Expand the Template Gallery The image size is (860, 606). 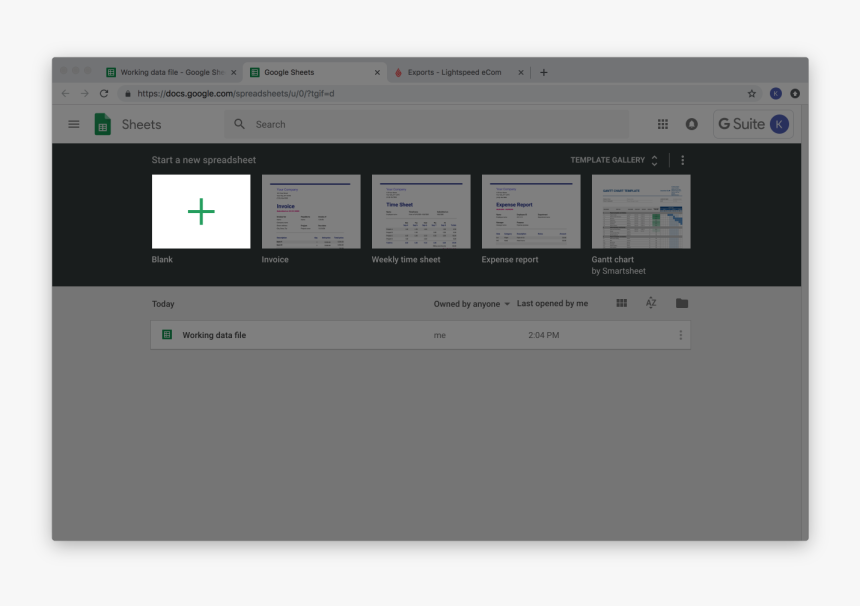pos(614,160)
